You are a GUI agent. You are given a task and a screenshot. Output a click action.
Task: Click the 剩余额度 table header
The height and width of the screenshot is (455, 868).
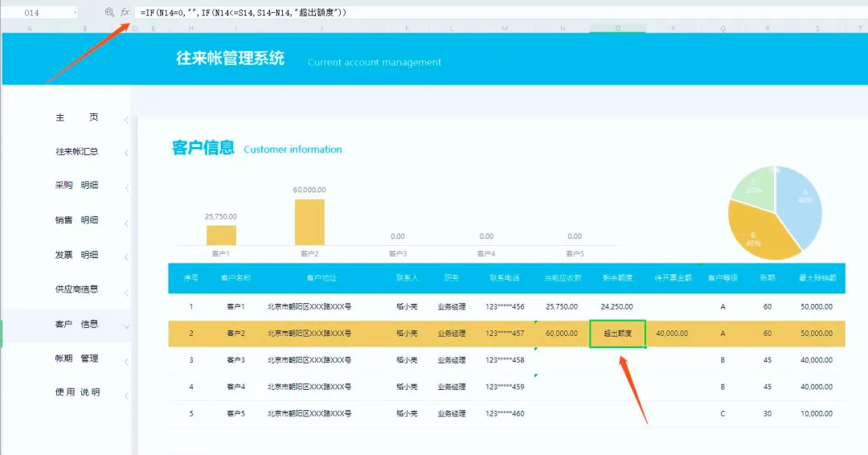pos(618,278)
